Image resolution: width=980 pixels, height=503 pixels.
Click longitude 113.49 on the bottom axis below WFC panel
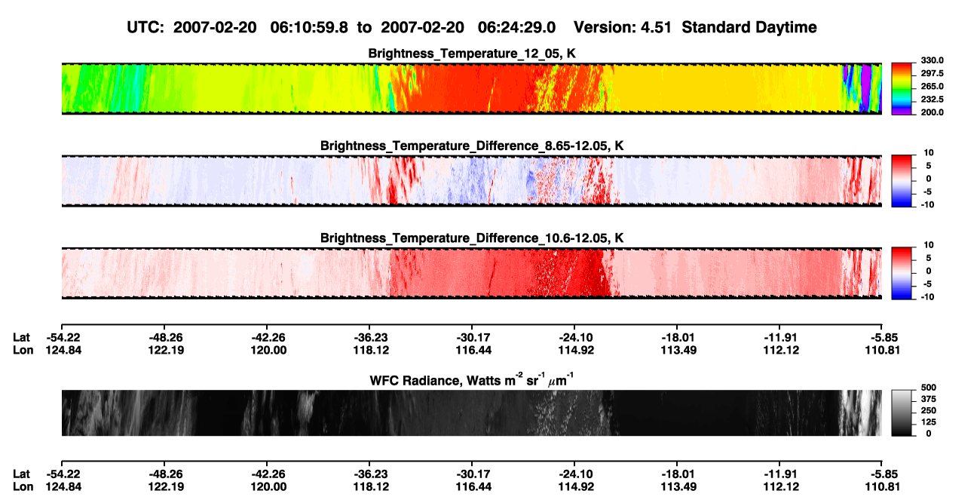click(677, 486)
